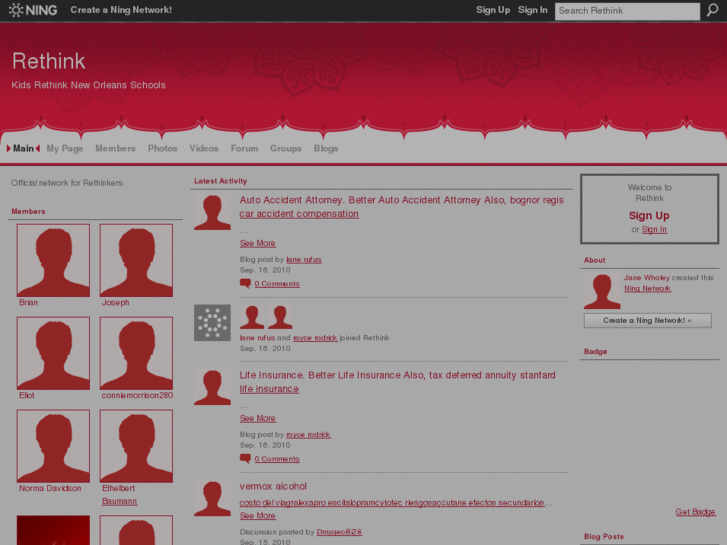The image size is (727, 545).
Task: Focus the Search Rethink field
Action: point(627,11)
